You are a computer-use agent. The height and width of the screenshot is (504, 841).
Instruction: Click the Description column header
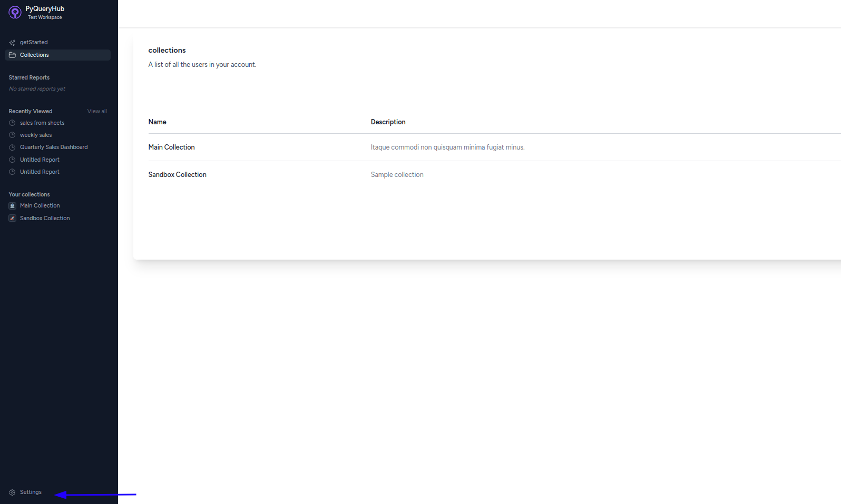(x=388, y=122)
